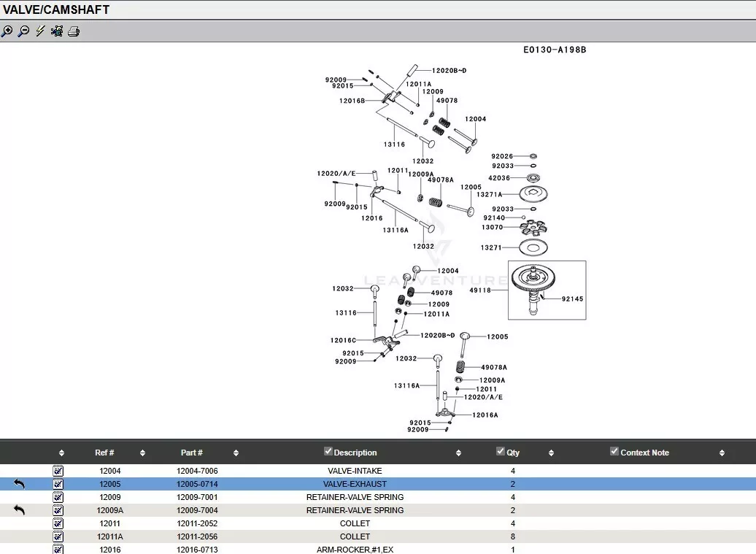The width and height of the screenshot is (756, 554).
Task: Click the 49118 camshaft label in diagram
Action: [x=479, y=291]
